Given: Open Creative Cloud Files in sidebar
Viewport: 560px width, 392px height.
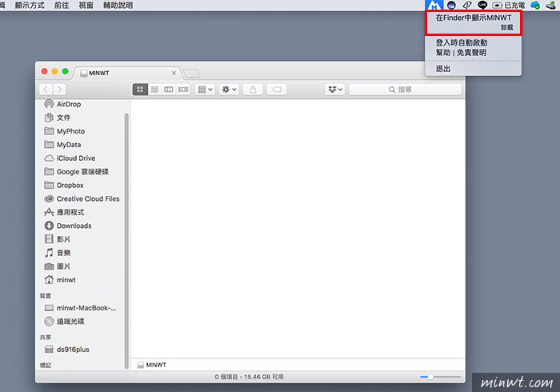Looking at the screenshot, I should tap(82, 199).
